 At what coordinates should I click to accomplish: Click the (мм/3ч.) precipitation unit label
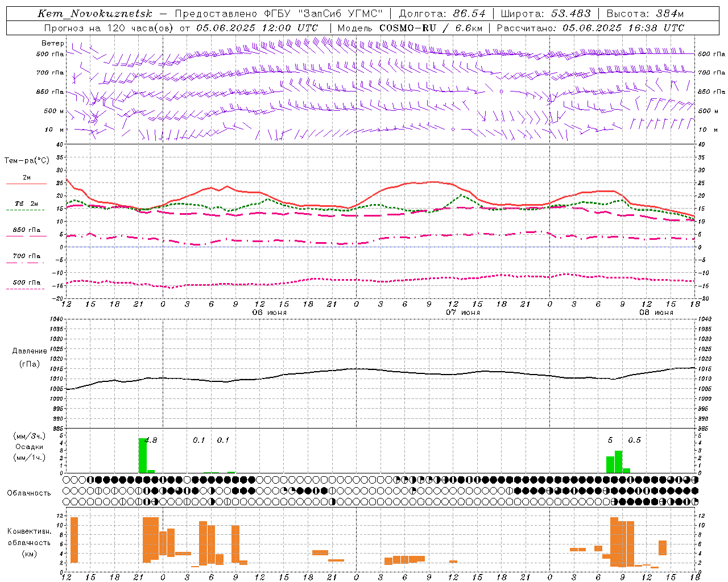click(30, 436)
